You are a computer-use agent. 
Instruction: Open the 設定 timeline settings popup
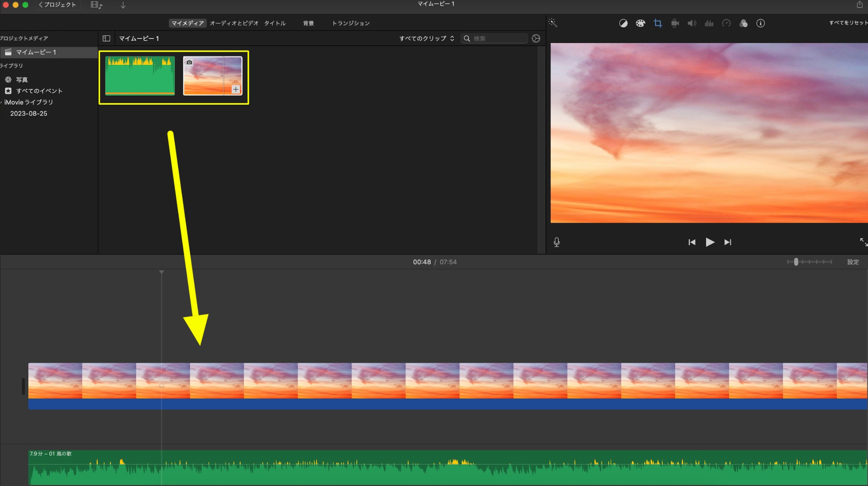pyautogui.click(x=853, y=262)
